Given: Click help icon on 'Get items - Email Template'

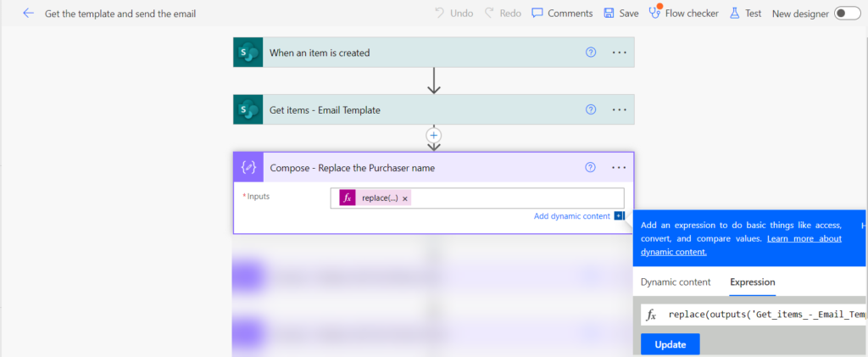Looking at the screenshot, I should point(591,109).
